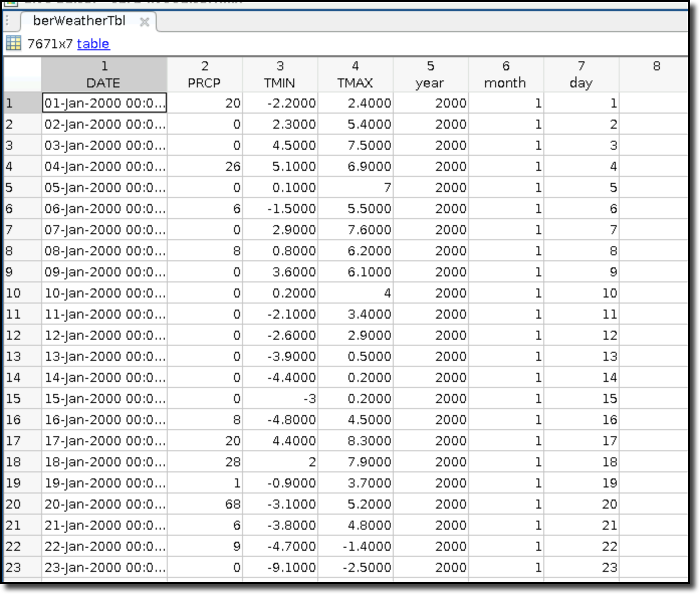Viewport: 700px width, 594px height.
Task: Click TMIN cell -2.2000
Action: (280, 103)
